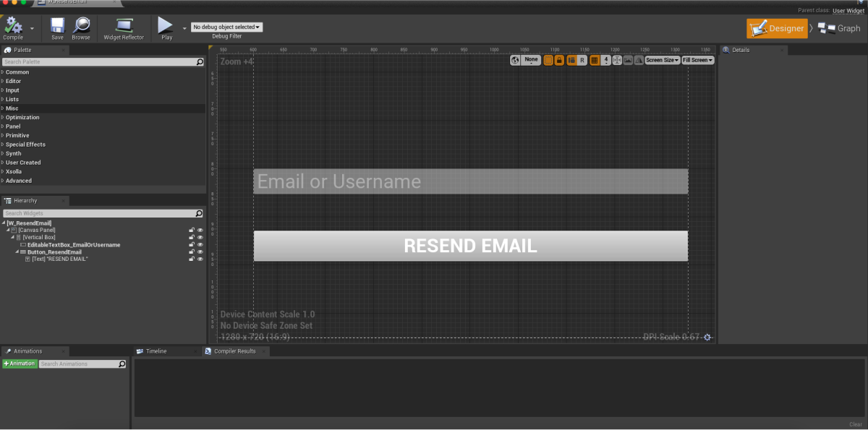Hide the Canvas Panel with eye icon
Image resolution: width=868 pixels, height=430 pixels.
pyautogui.click(x=200, y=231)
